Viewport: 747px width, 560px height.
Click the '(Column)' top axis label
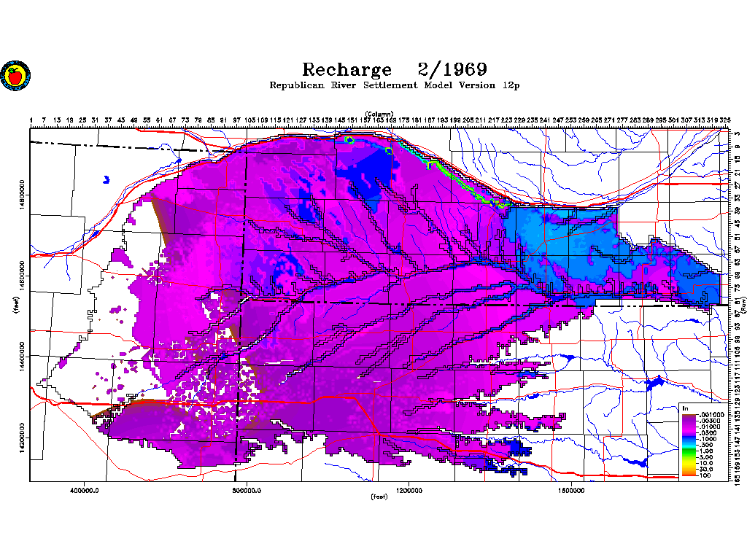(x=379, y=114)
